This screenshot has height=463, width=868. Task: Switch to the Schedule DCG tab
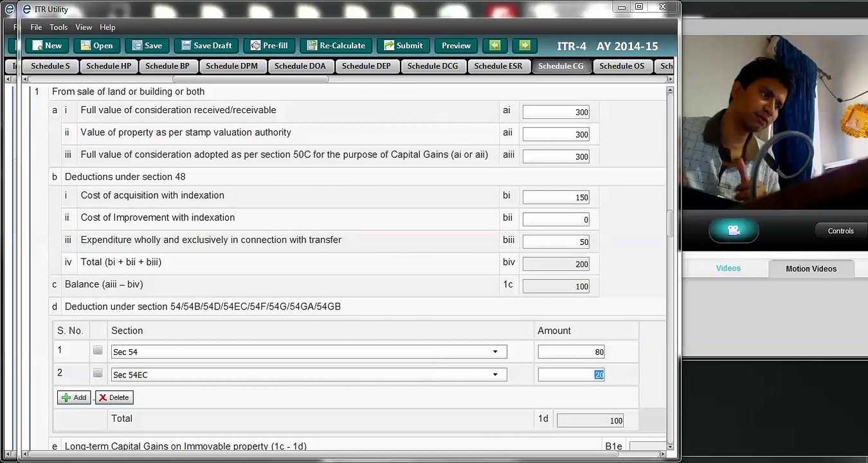point(433,66)
